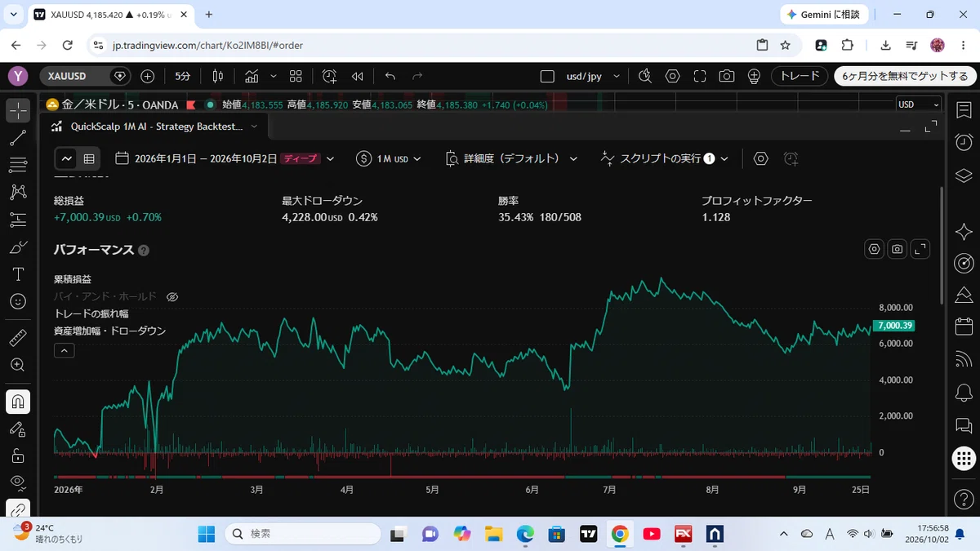Screen dimensions: 980x551
Task: Select the brush drawing tool
Action: (x=18, y=247)
